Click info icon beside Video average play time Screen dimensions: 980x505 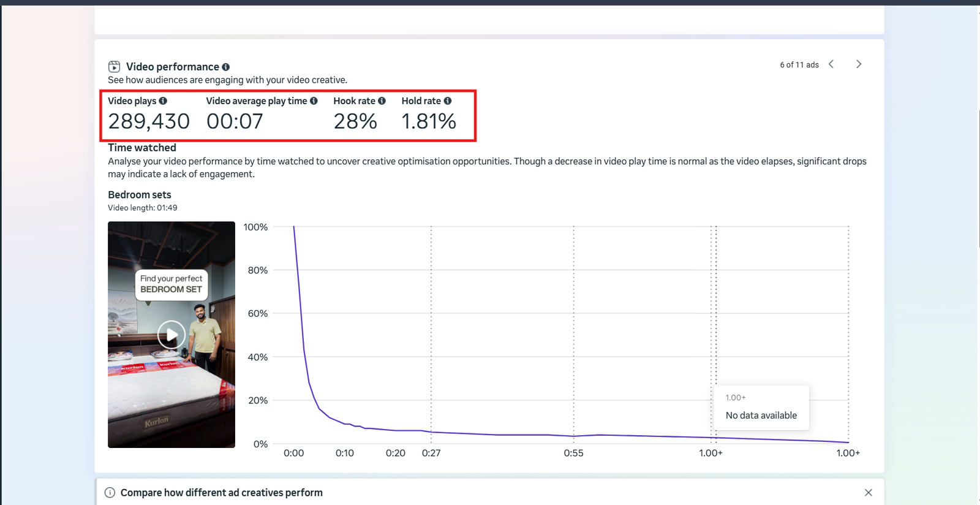[314, 101]
